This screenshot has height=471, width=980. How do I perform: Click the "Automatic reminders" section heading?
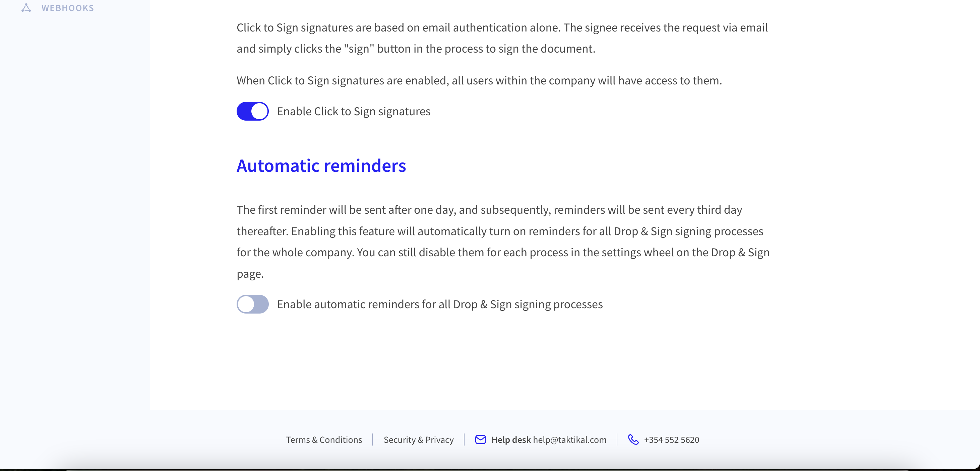click(321, 166)
